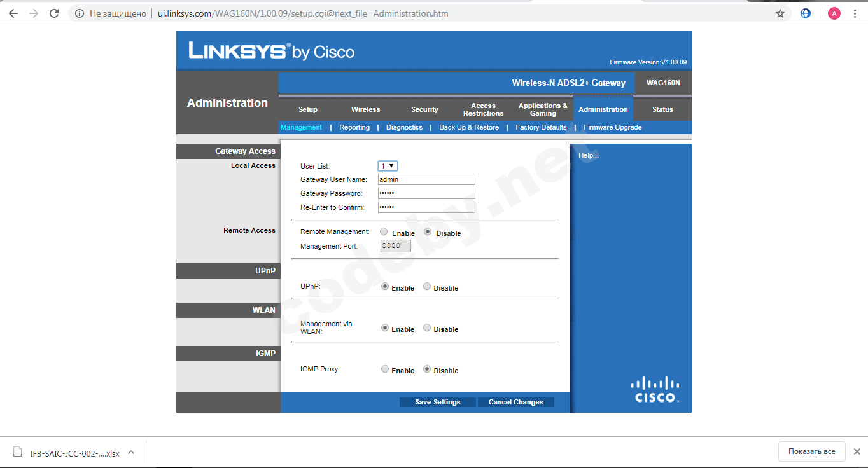Viewport: 868px width, 468px height.
Task: View site information icon in address bar
Action: point(79,13)
